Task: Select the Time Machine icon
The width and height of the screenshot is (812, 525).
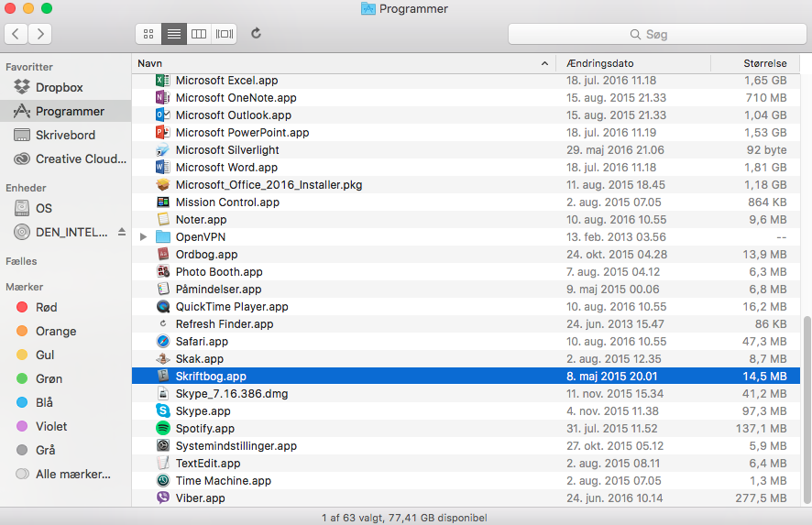Action: coord(163,481)
